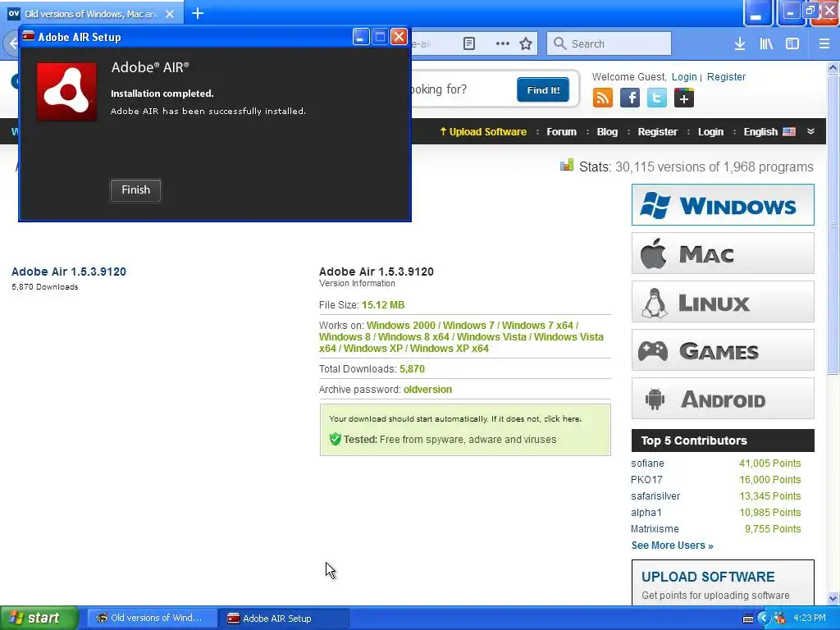
Task: Open contributor Matrixisme's profile
Action: point(654,529)
